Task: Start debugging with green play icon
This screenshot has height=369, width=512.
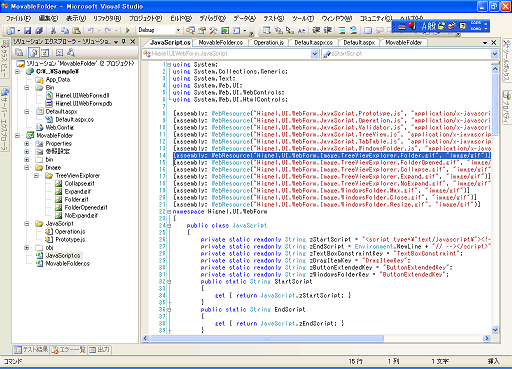Action: click(127, 31)
